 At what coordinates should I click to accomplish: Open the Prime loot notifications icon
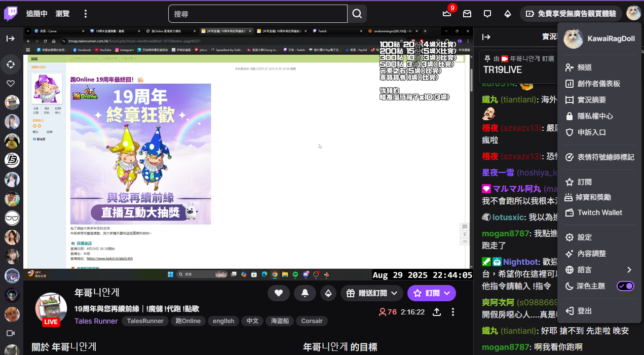point(447,14)
